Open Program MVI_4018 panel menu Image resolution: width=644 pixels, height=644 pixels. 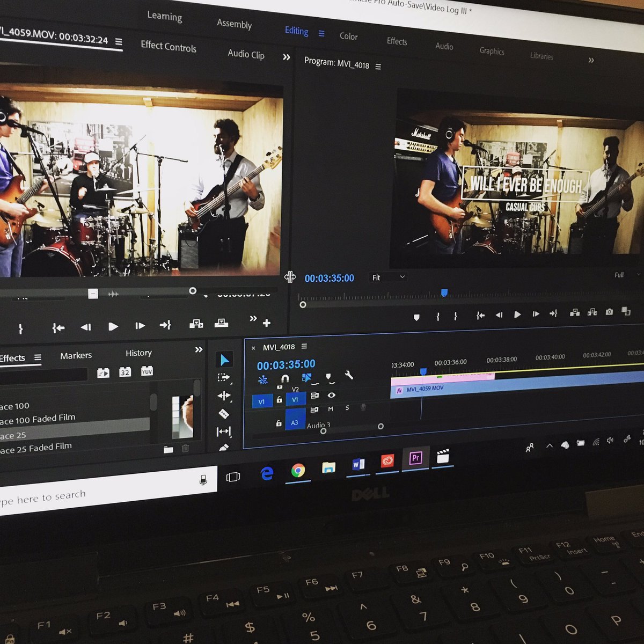click(378, 67)
